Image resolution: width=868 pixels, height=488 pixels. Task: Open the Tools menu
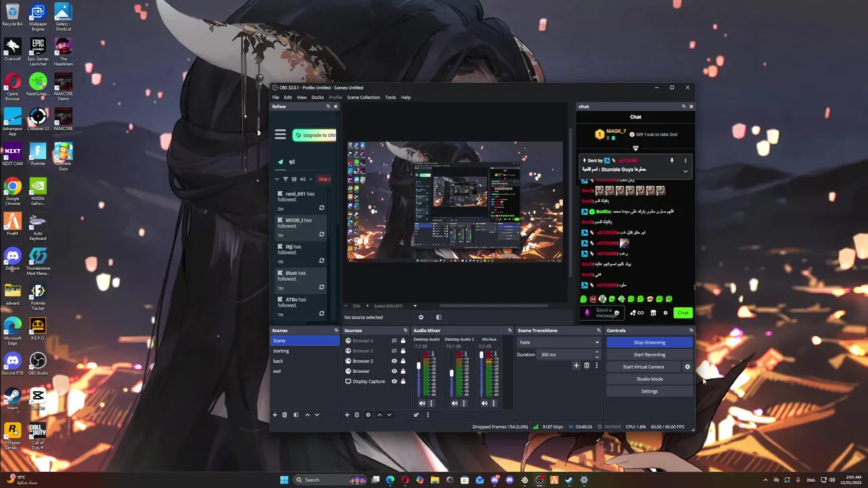(391, 98)
